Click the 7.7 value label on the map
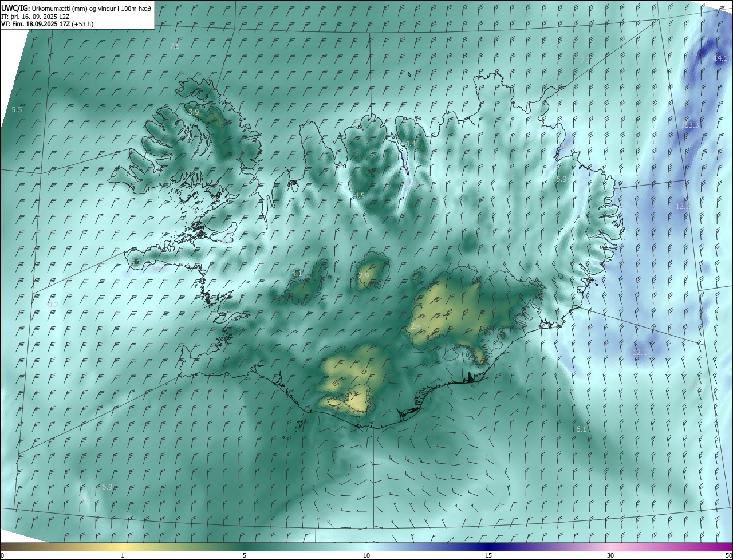This screenshot has height=560, width=733. point(585,60)
